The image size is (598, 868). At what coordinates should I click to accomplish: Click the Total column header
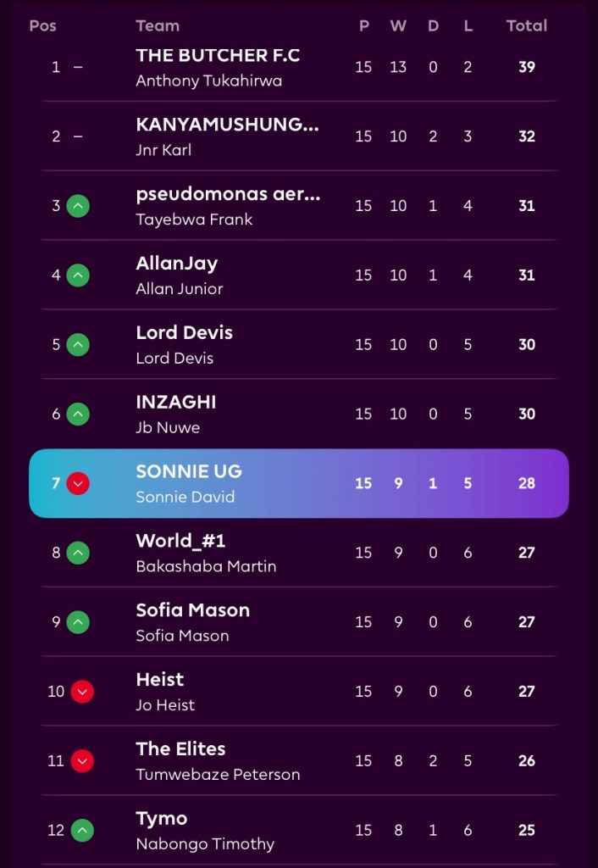(526, 25)
